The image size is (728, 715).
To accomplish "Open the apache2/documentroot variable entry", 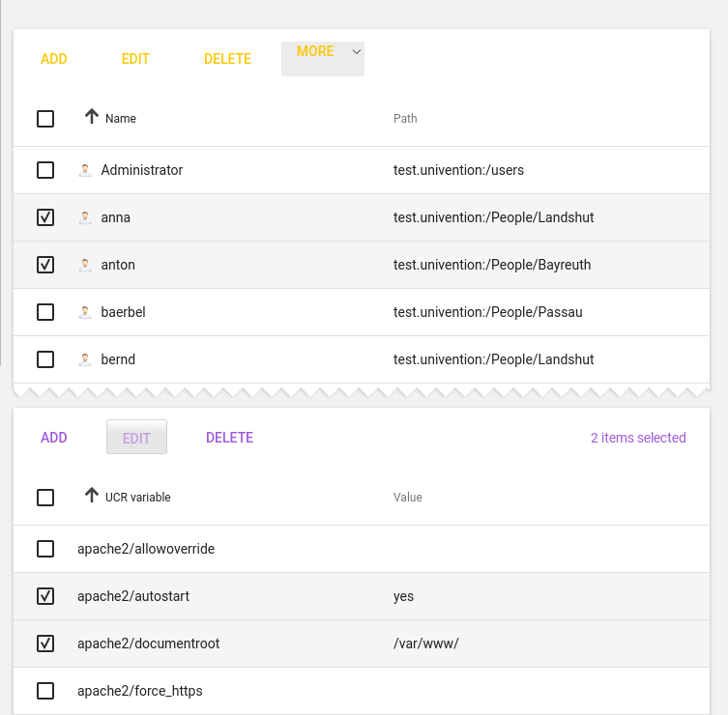I will point(148,643).
